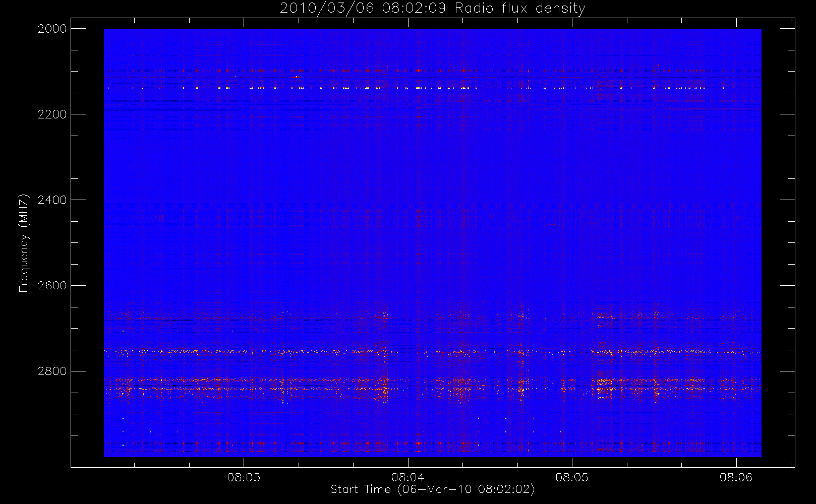816x504 pixels.
Task: Click the 'Frequency (MHZ)' axis label
Action: tap(24, 243)
